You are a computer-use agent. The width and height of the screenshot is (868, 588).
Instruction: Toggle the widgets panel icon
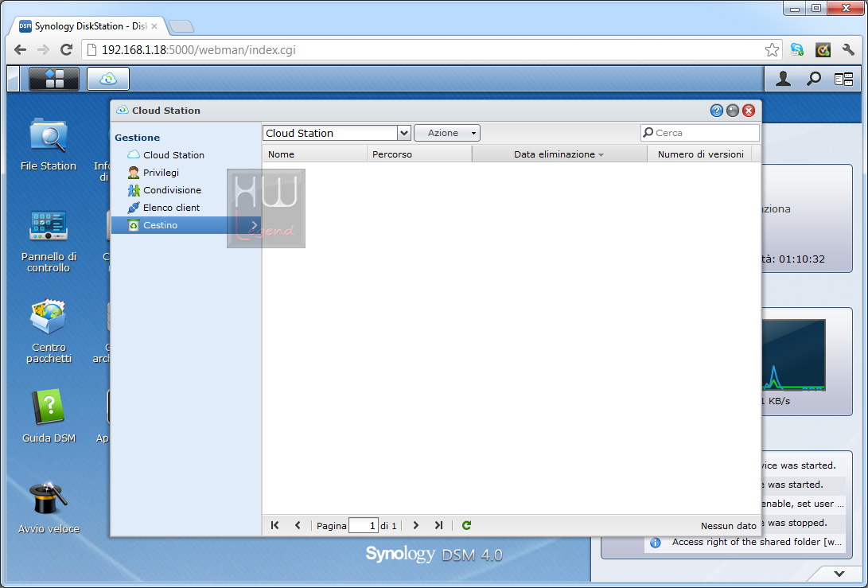pos(843,80)
